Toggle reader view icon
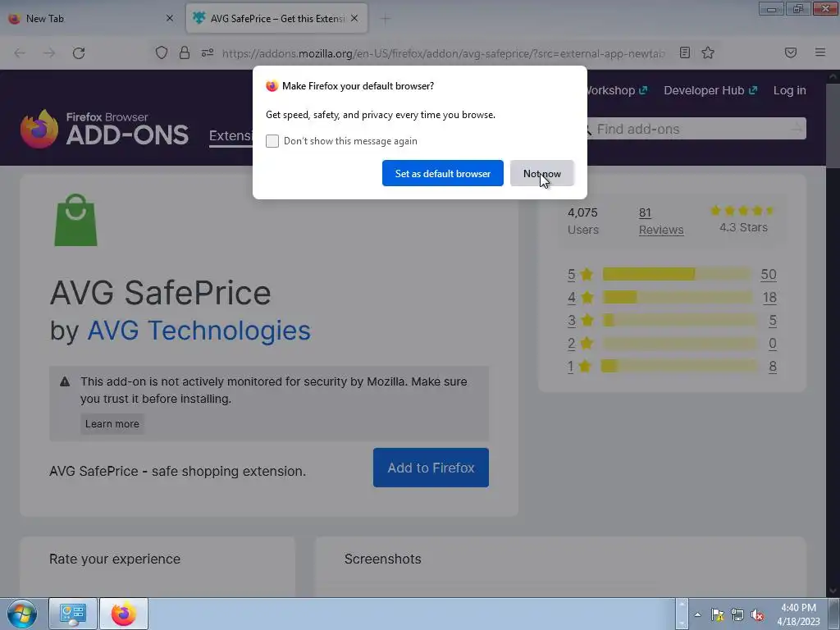 (x=685, y=52)
